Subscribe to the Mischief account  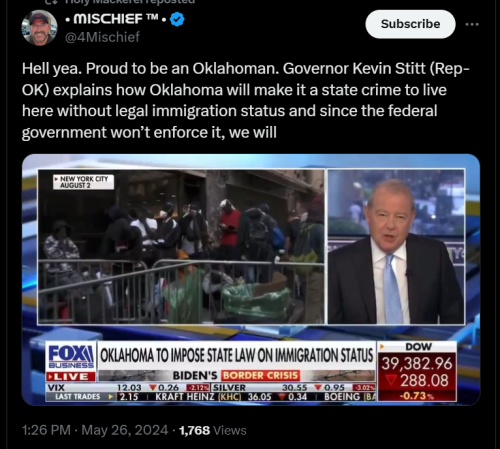(410, 24)
